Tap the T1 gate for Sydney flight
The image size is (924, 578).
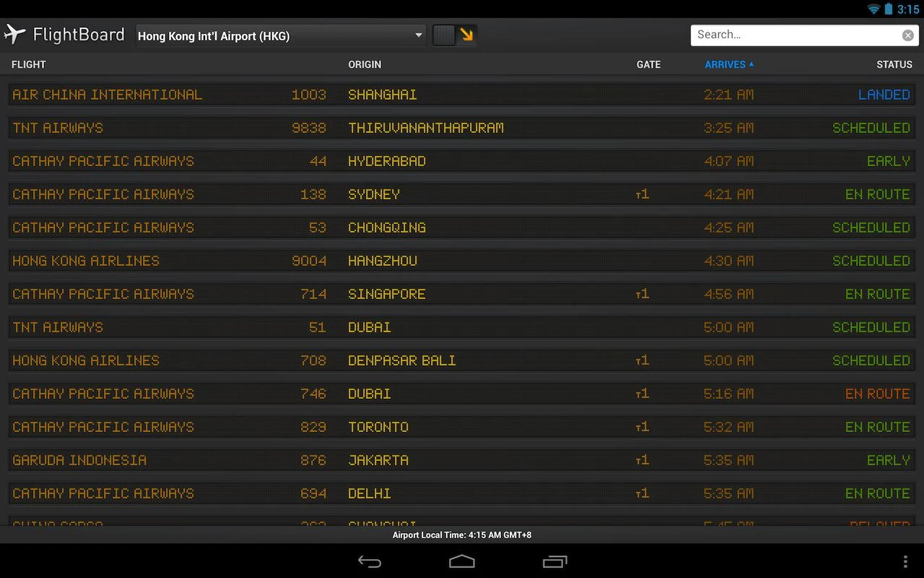642,194
